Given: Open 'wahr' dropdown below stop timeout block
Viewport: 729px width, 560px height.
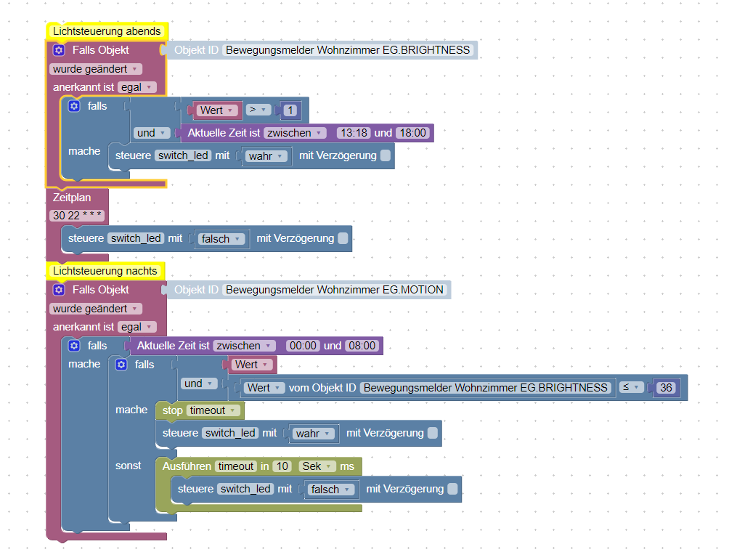Looking at the screenshot, I should pyautogui.click(x=314, y=434).
